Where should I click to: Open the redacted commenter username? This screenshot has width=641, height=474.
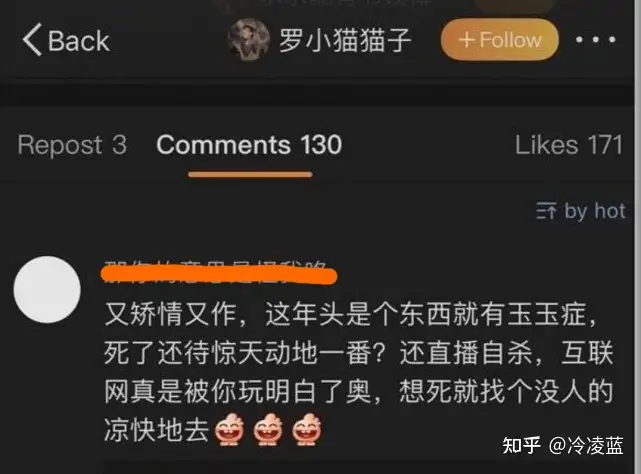tap(219, 272)
